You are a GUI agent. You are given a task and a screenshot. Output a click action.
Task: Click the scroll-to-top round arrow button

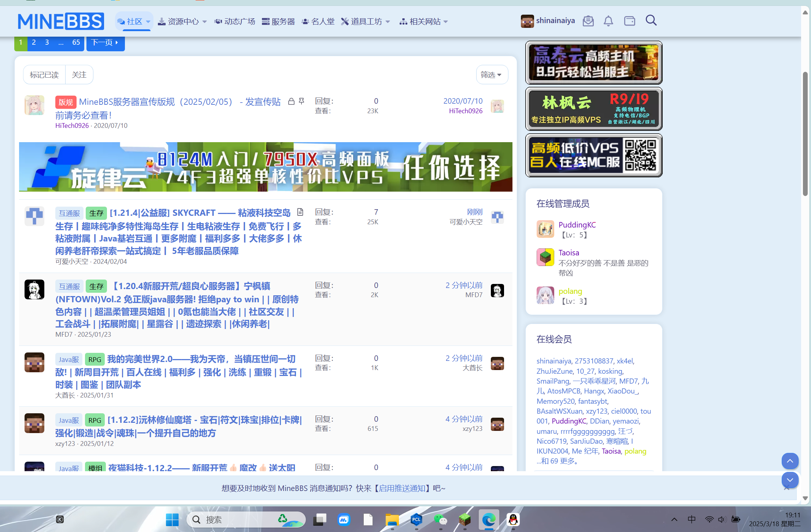click(x=790, y=461)
